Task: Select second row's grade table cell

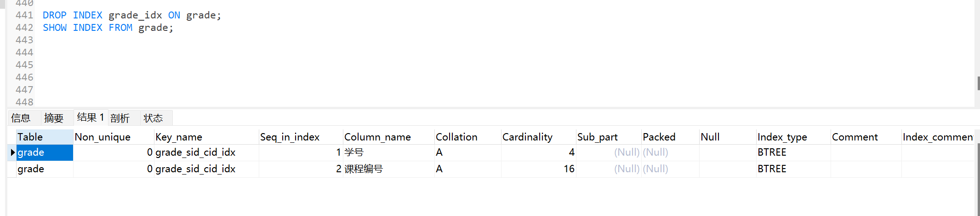Action: 31,169
